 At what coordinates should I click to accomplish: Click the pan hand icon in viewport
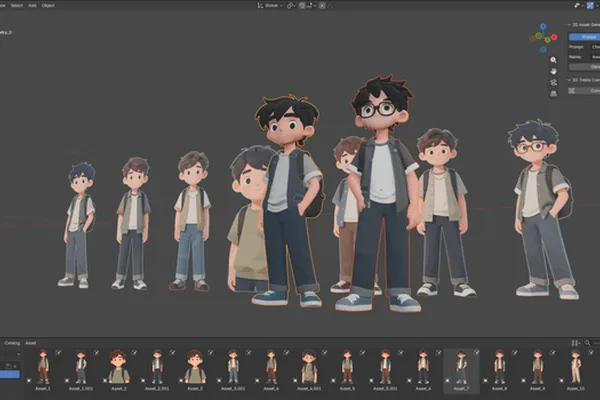point(553,71)
